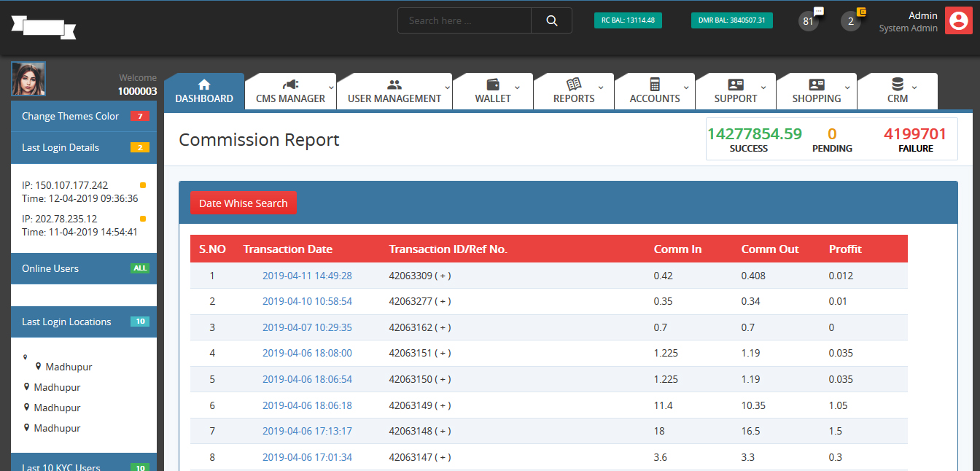Expand the Change Themes Color panel
The width and height of the screenshot is (980, 471).
84,116
